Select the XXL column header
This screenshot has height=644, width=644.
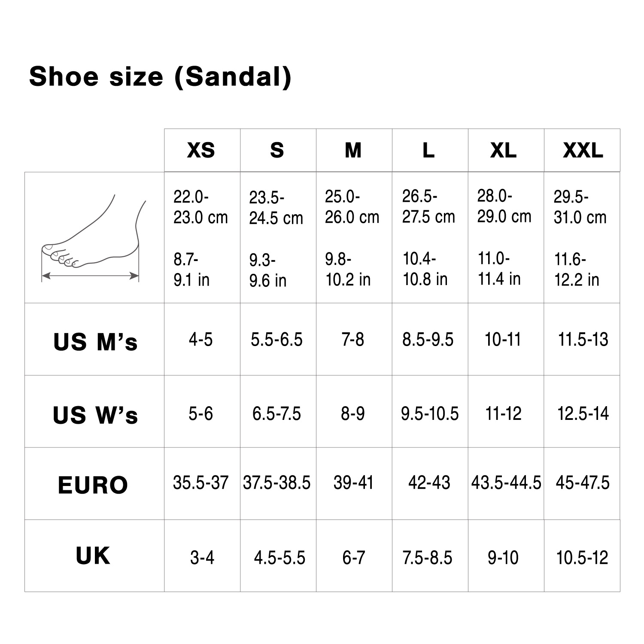point(583,150)
